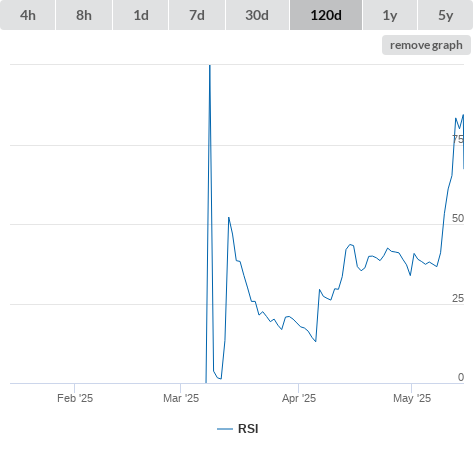Screen dimensions: 474x455
Task: Click the 0 y-axis value label
Action: (461, 377)
